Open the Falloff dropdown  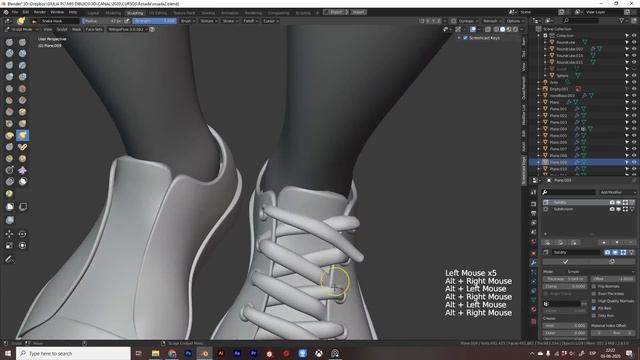click(250, 21)
